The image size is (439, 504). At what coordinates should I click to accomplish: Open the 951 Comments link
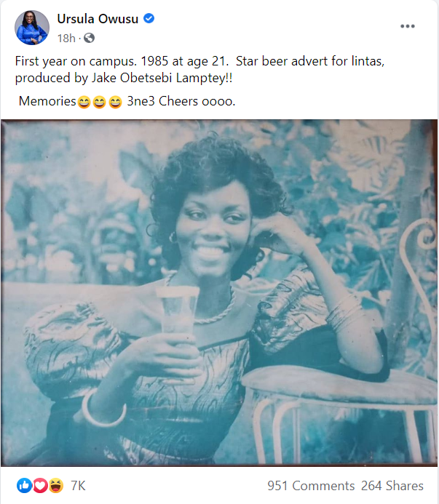[x=311, y=486]
